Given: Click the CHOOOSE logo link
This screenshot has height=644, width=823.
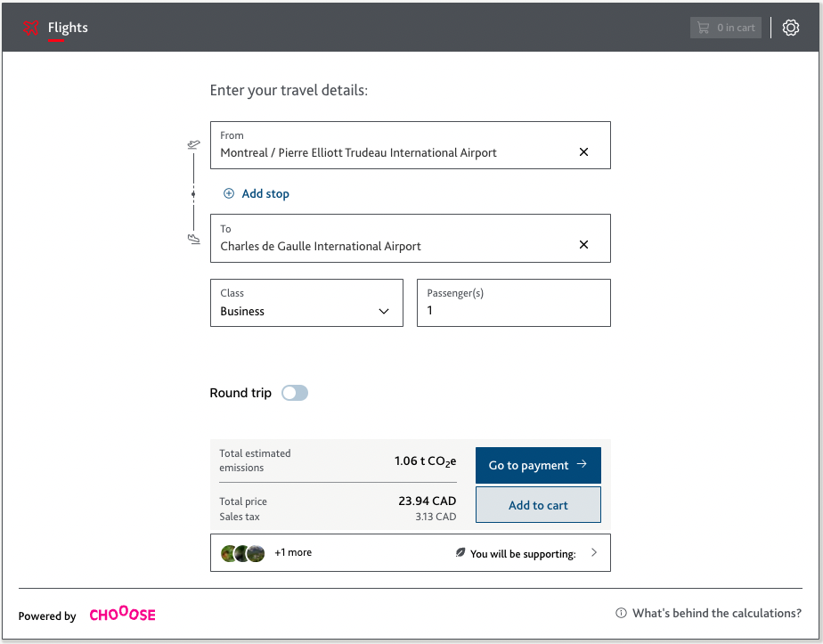Looking at the screenshot, I should (122, 615).
